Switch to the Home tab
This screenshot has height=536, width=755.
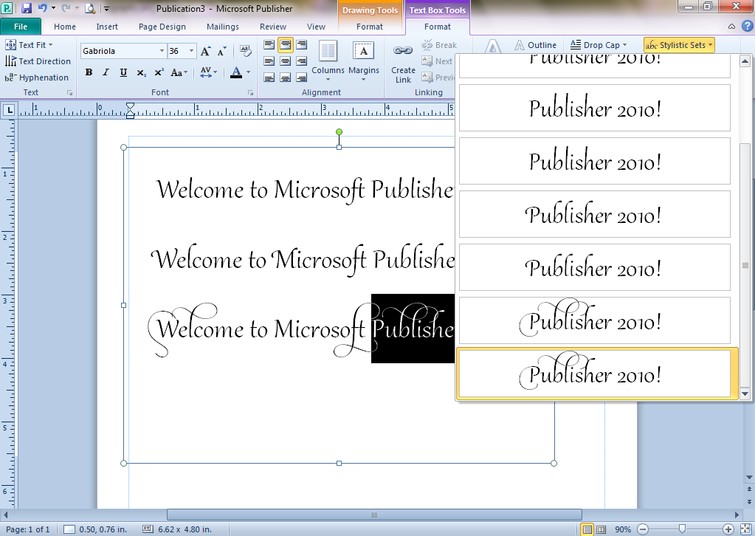[x=65, y=26]
